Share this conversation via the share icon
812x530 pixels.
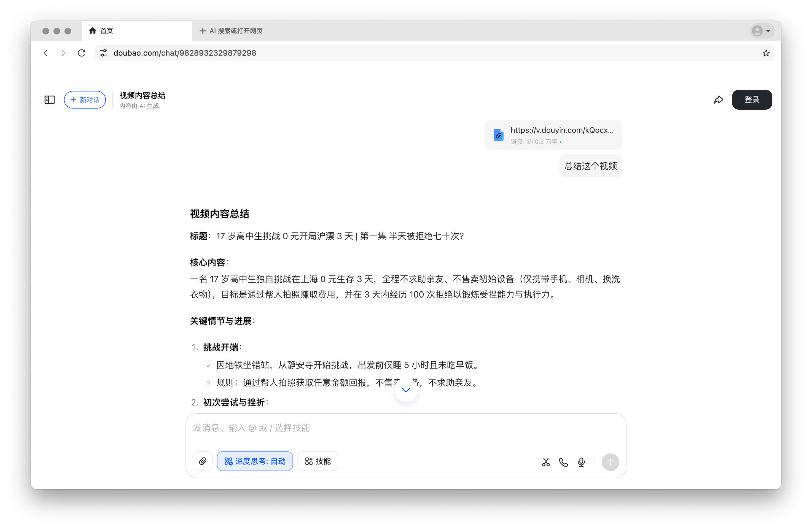[x=719, y=100]
